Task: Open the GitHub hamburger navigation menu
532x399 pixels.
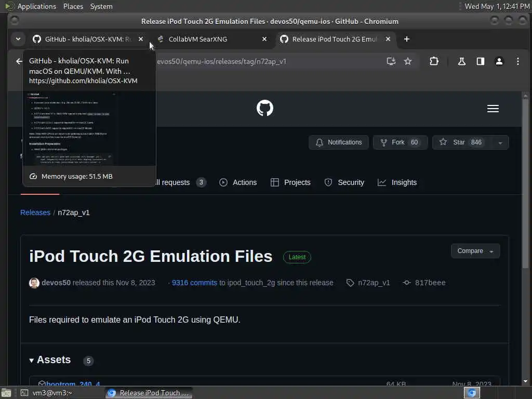Action: tap(493, 109)
